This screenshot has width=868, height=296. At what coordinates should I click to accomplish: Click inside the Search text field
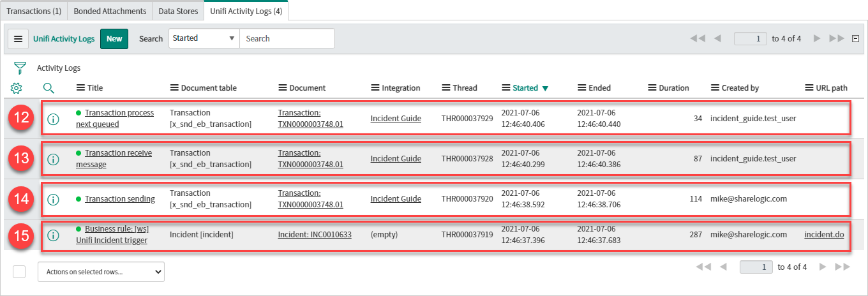pyautogui.click(x=287, y=39)
